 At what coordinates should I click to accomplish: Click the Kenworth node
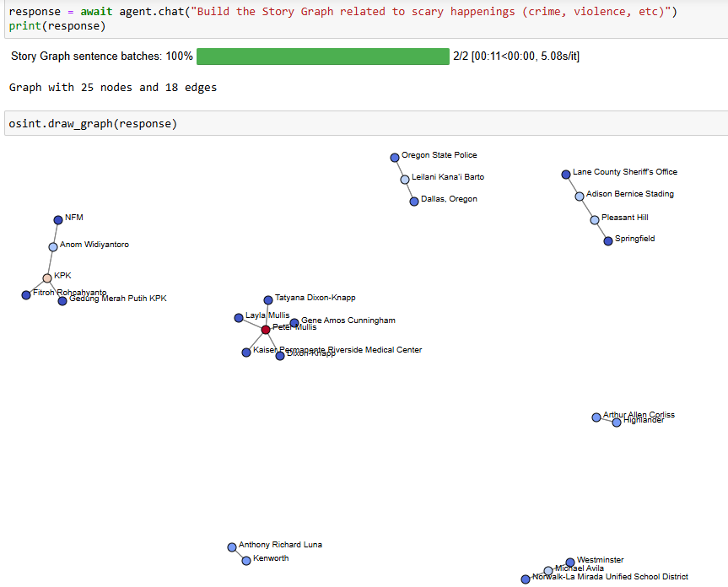(246, 561)
